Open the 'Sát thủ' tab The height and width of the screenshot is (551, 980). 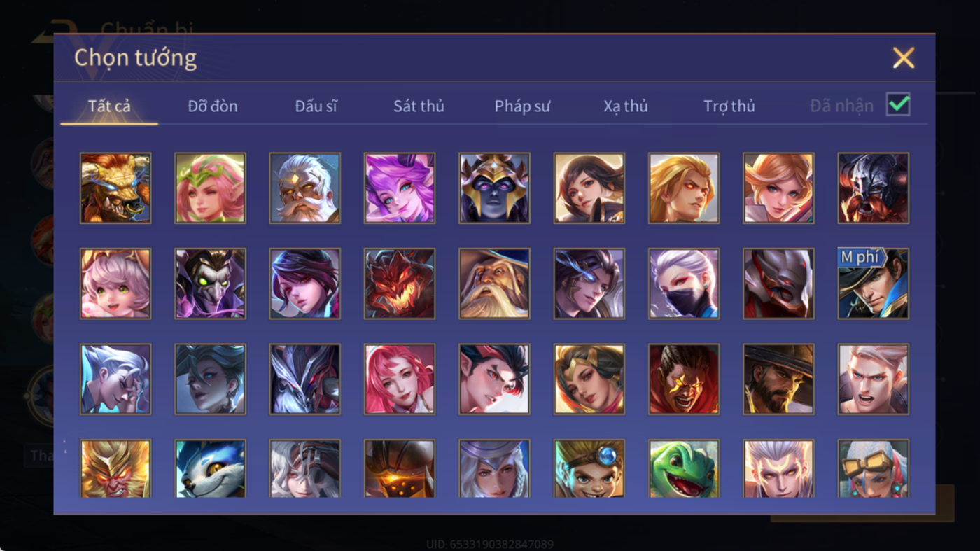[419, 106]
